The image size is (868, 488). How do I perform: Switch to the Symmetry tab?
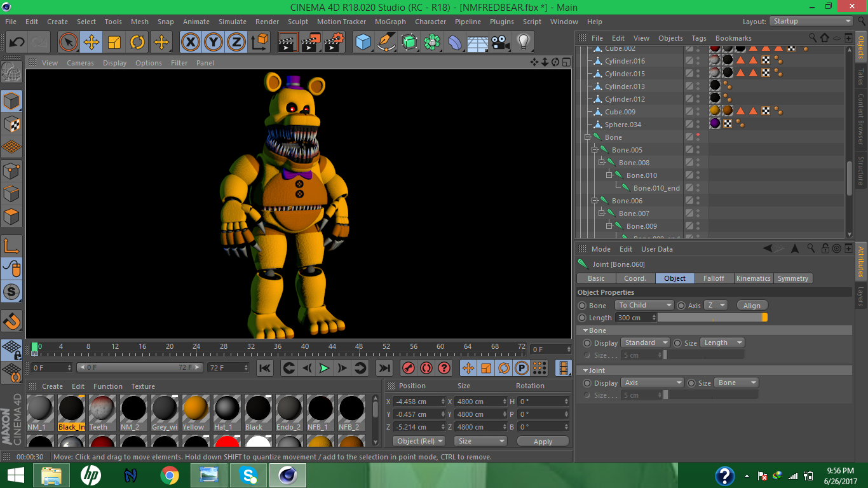(x=793, y=278)
